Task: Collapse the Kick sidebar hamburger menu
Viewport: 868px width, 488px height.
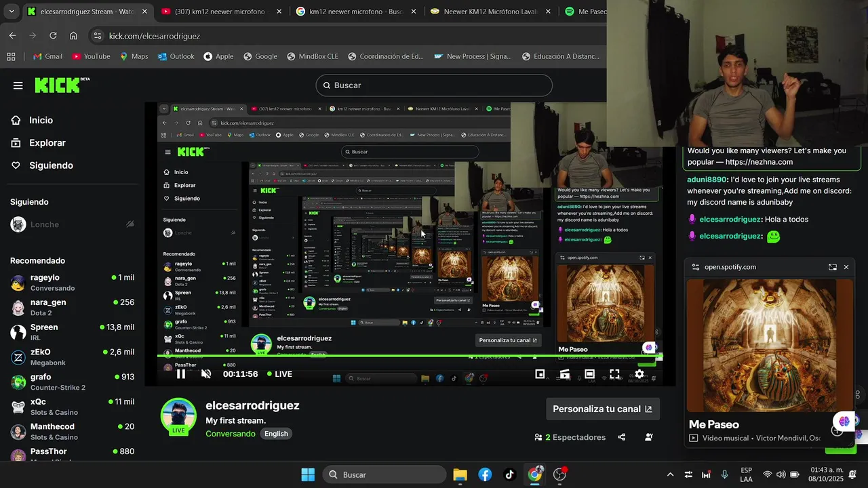Action: tap(18, 85)
